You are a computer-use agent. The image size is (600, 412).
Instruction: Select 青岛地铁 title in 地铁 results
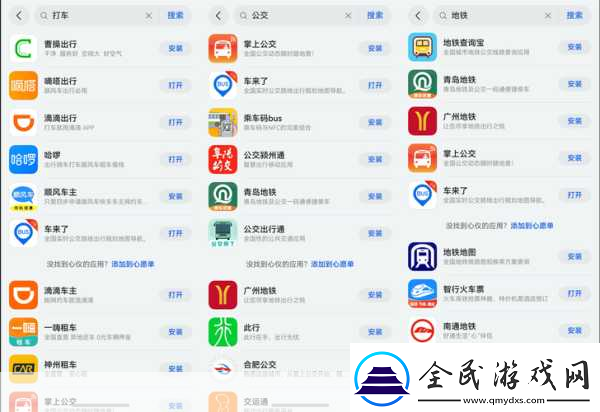pyautogui.click(x=460, y=80)
